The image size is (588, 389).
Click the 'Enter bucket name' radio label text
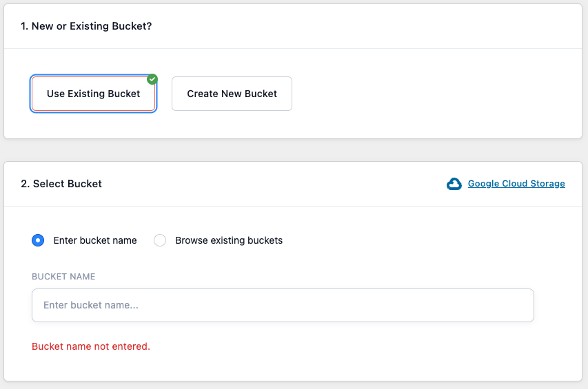tap(95, 240)
